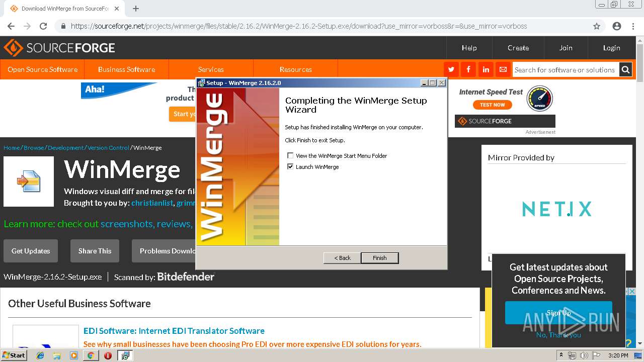Open Business Software nav tab
Image resolution: width=644 pixels, height=362 pixels.
click(x=127, y=69)
